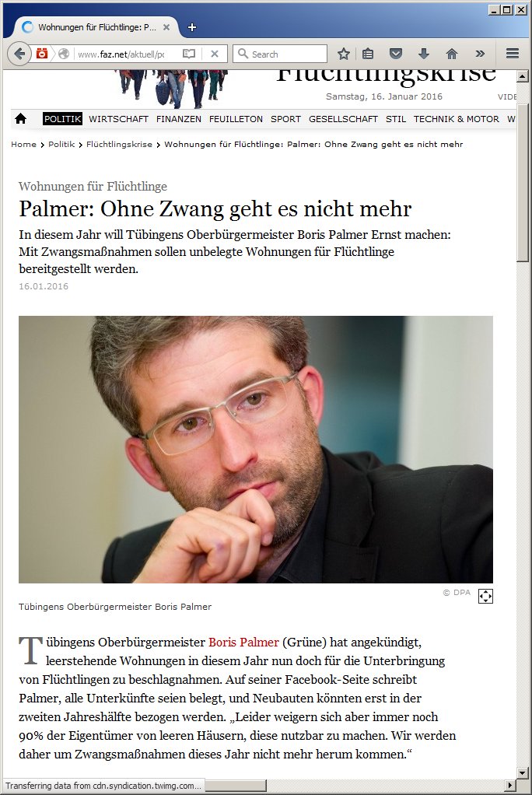Toggle reader view icon in address bar
The height and width of the screenshot is (795, 532).
point(189,54)
